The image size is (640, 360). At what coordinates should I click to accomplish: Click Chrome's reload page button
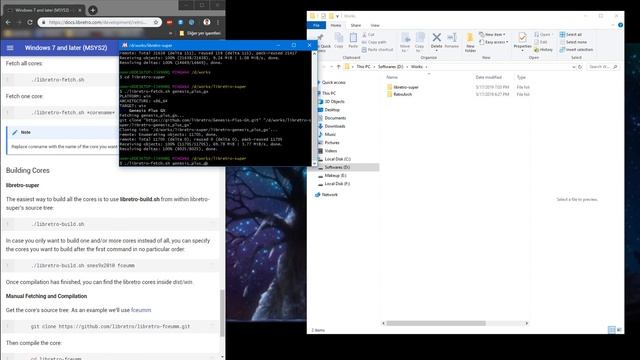(29, 22)
